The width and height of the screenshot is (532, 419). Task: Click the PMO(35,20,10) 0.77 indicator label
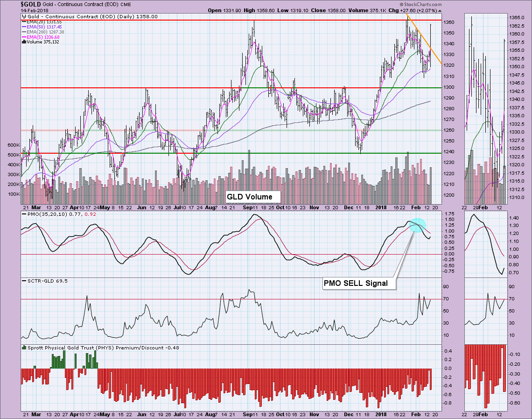[54, 214]
